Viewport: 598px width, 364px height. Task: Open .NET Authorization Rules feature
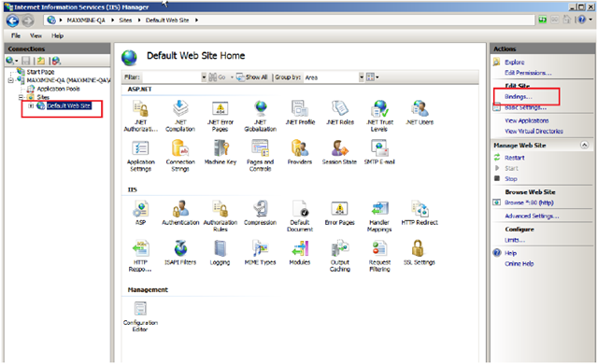141,116
